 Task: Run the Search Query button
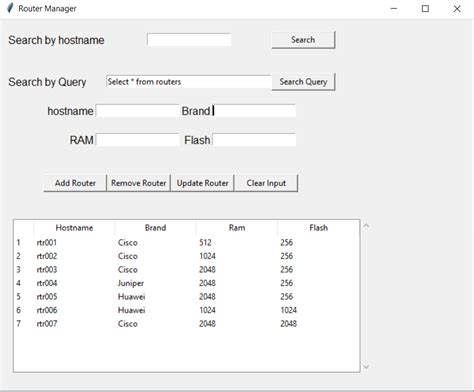click(303, 82)
